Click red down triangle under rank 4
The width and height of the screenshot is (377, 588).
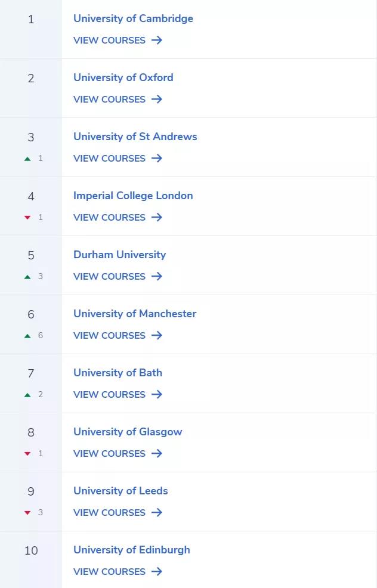[x=27, y=218]
